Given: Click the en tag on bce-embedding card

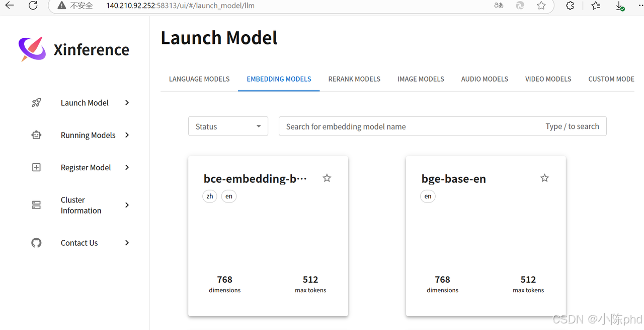Looking at the screenshot, I should (x=229, y=196).
